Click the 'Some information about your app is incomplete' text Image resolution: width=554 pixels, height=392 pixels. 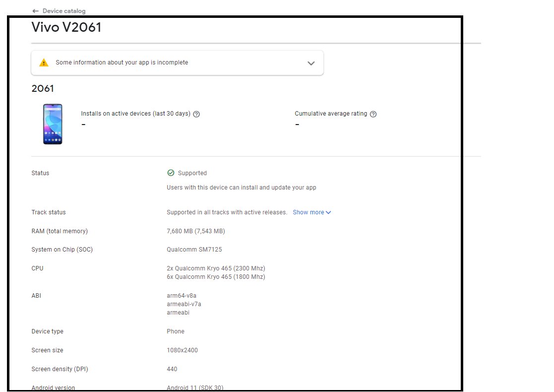(x=122, y=63)
